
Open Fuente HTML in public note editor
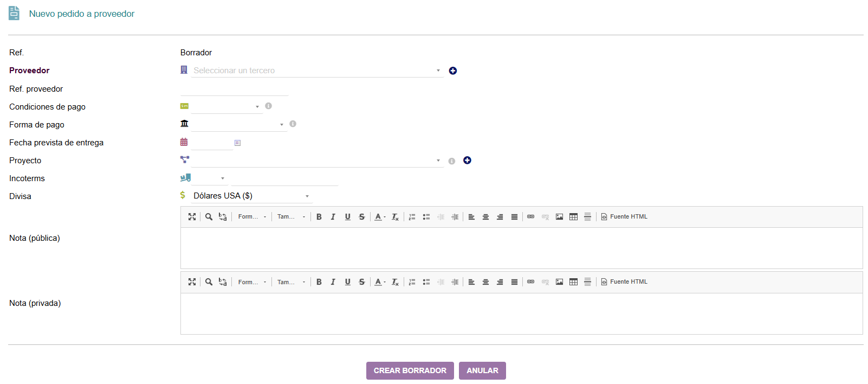pyautogui.click(x=624, y=217)
